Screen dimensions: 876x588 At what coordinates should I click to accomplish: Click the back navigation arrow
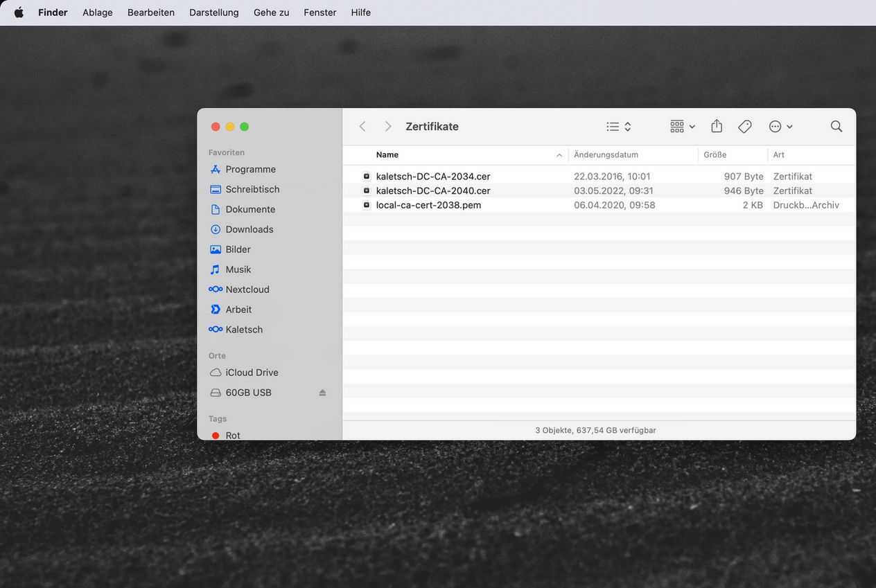(362, 126)
